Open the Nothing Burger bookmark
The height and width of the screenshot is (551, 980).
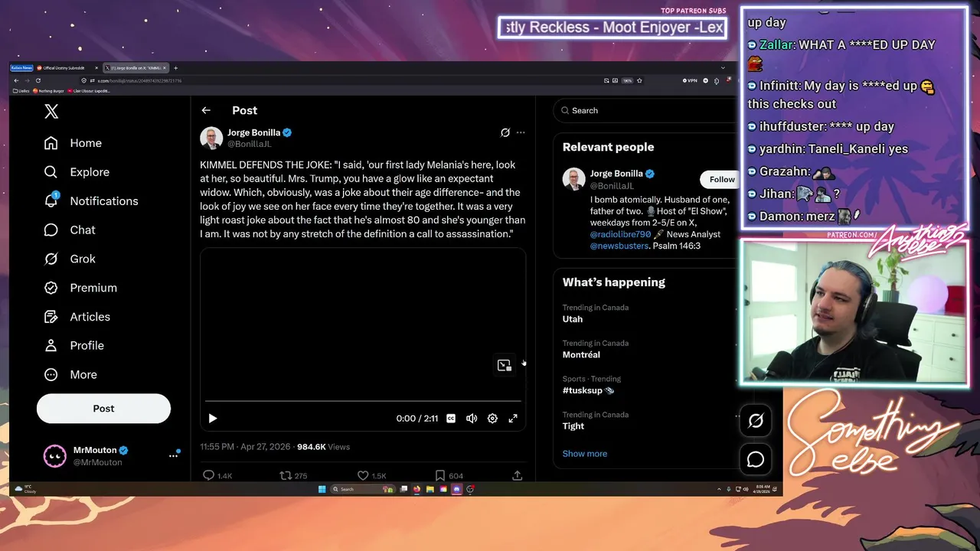point(48,91)
